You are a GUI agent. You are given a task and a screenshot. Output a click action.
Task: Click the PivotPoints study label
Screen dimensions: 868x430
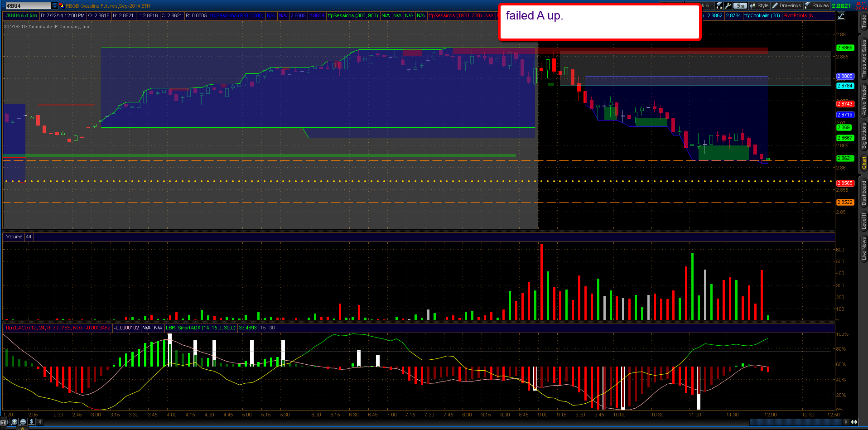click(800, 15)
